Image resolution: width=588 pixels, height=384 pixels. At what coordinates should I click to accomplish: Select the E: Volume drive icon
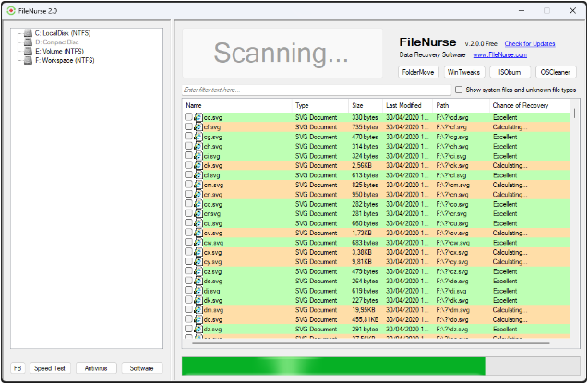(x=28, y=51)
